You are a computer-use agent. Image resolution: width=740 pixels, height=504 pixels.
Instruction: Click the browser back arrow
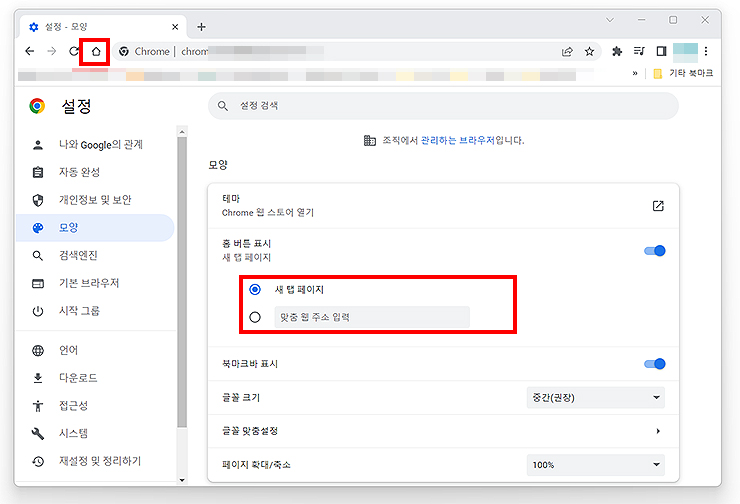tap(30, 51)
